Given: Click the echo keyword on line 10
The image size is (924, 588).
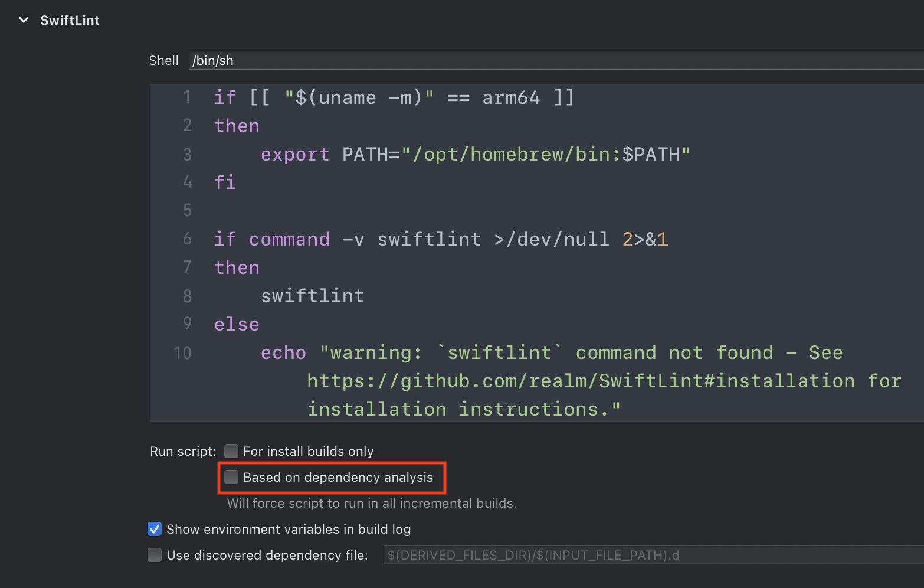Looking at the screenshot, I should click(x=283, y=352).
